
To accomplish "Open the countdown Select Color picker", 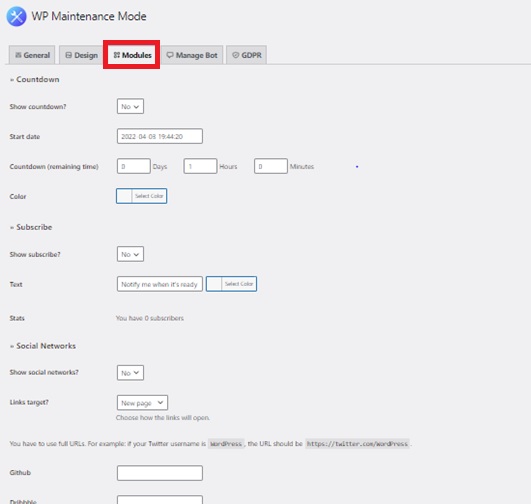I will coord(142,196).
